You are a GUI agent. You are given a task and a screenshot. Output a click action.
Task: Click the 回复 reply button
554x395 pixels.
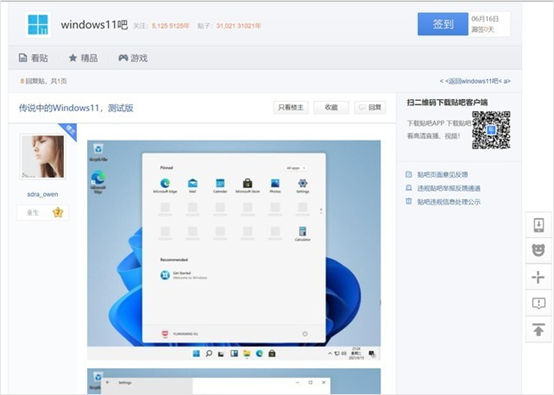(370, 107)
